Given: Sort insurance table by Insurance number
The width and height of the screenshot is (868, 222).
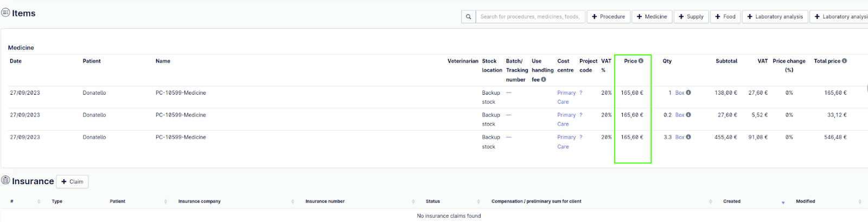Looking at the screenshot, I should (413, 201).
